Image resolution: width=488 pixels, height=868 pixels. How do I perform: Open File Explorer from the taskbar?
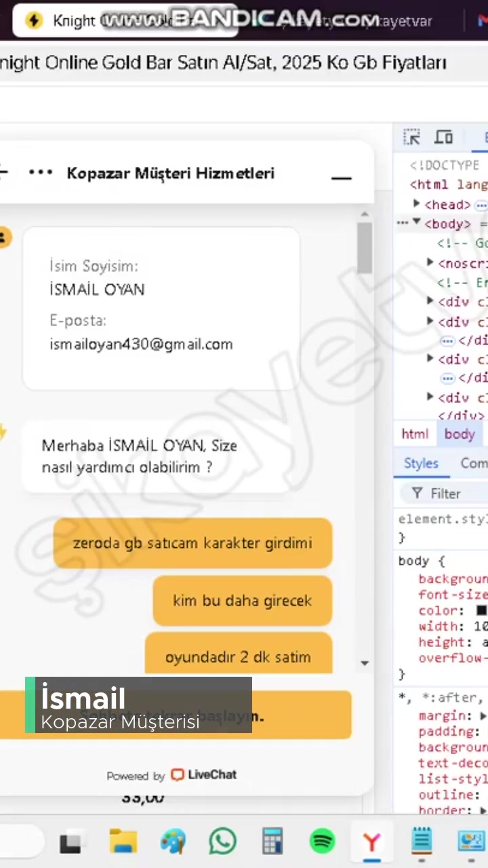pos(123,842)
